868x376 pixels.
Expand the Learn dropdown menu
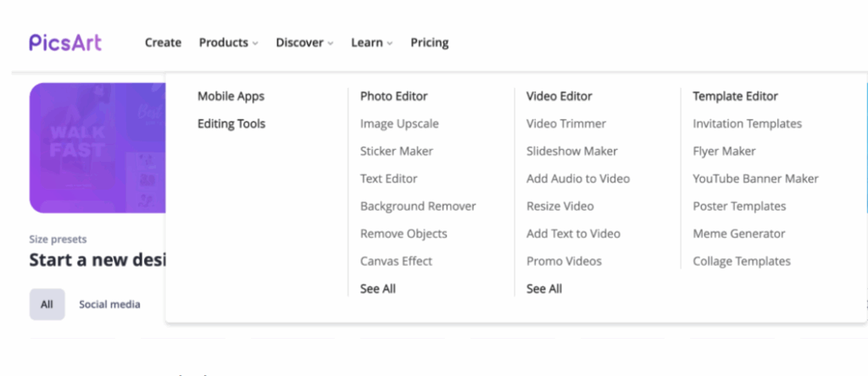click(x=371, y=42)
